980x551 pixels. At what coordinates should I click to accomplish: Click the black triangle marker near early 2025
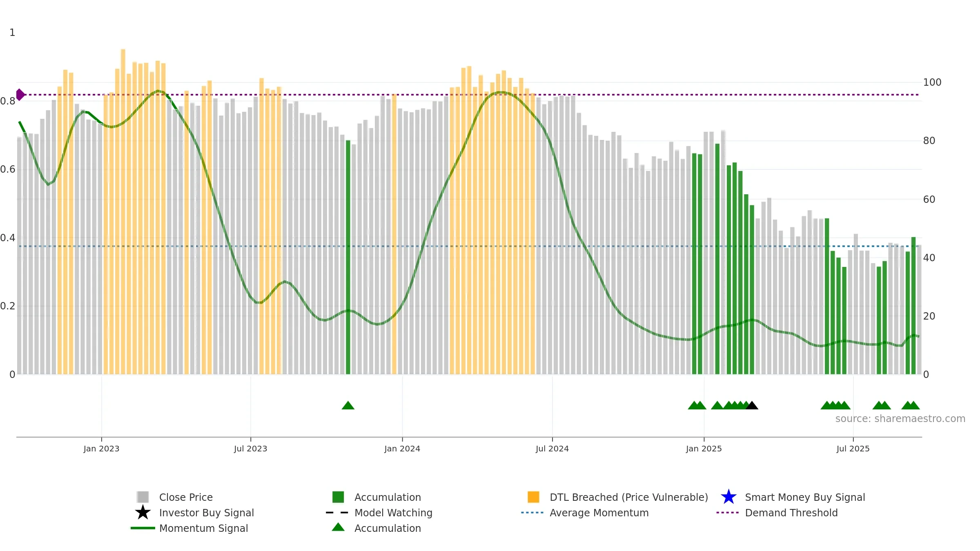(752, 405)
